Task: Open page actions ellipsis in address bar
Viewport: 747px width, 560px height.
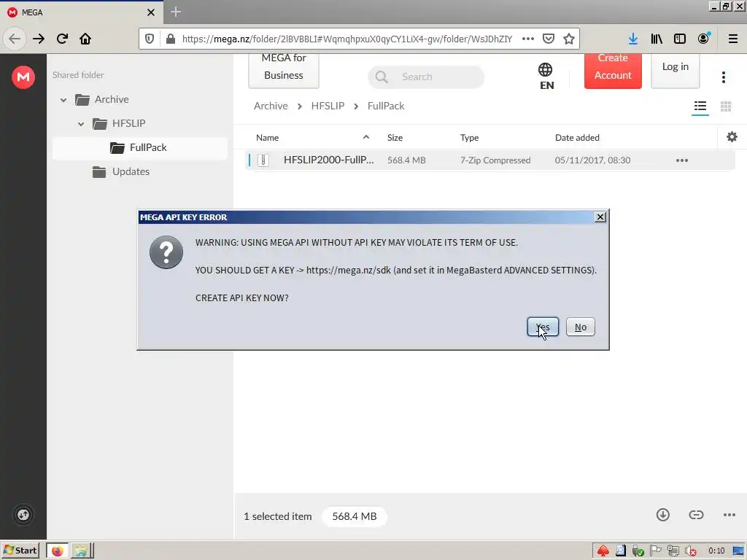Action: click(x=528, y=39)
